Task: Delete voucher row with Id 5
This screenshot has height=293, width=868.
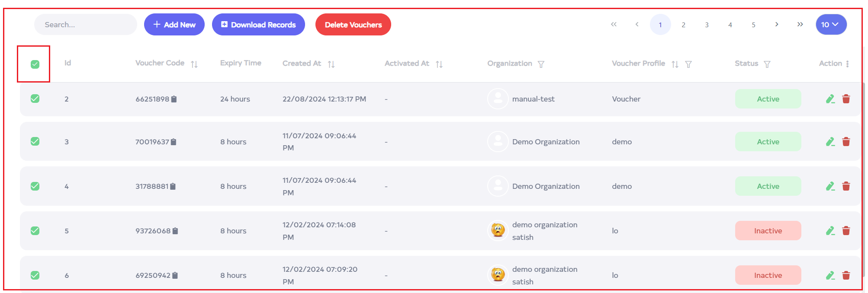Action: [x=846, y=231]
